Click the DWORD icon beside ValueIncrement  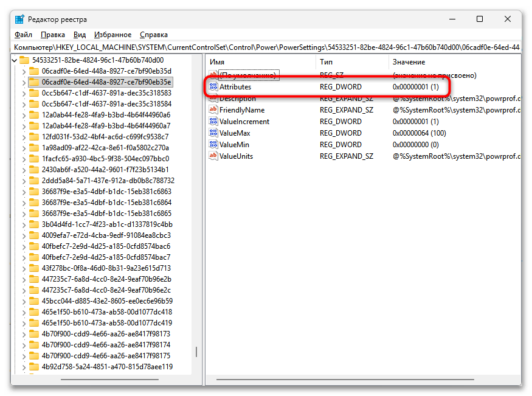[x=213, y=121]
